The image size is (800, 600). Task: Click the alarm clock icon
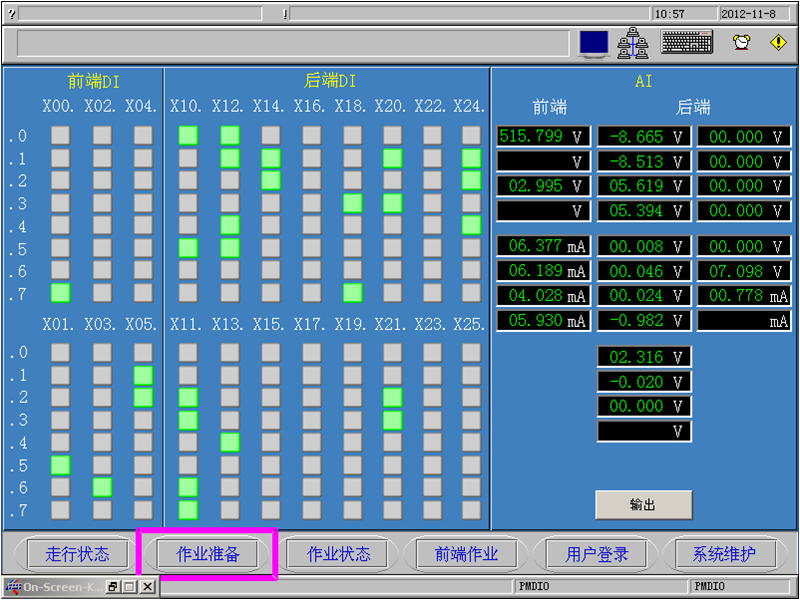(x=741, y=43)
